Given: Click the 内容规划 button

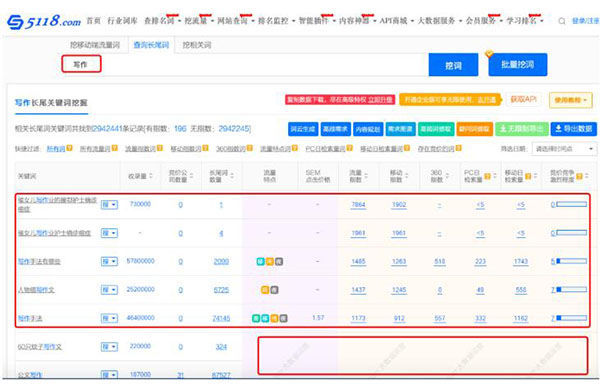Looking at the screenshot, I should [368, 129].
